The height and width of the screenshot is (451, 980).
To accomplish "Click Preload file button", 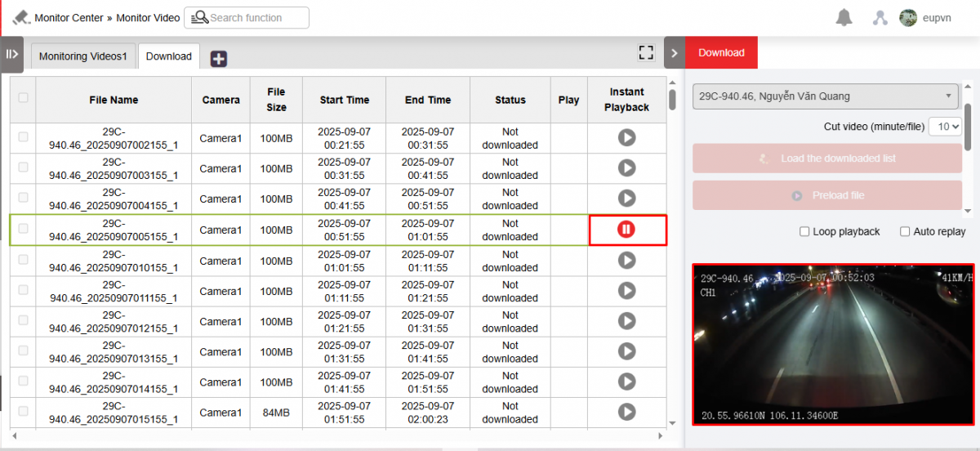I will (827, 195).
